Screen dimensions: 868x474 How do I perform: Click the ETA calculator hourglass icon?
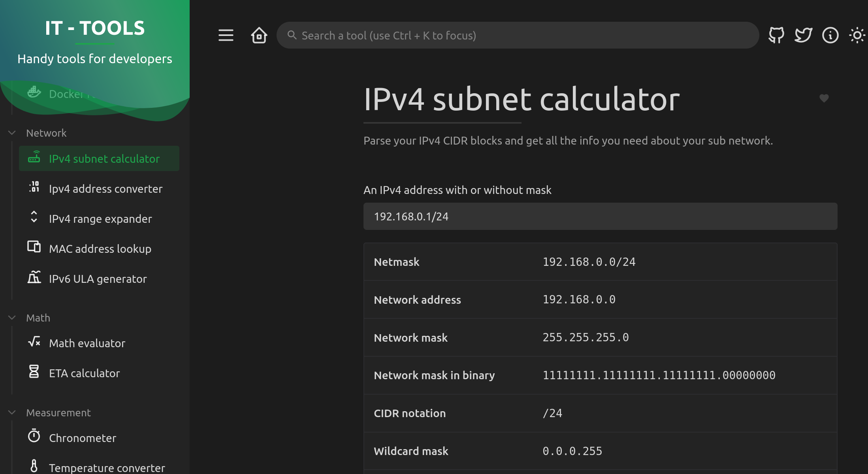point(34,371)
